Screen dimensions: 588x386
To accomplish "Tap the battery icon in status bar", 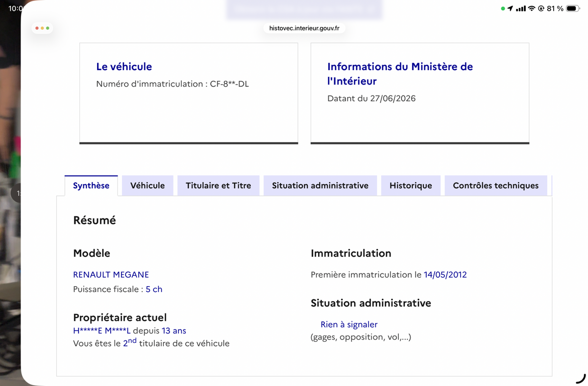I will coord(573,8).
